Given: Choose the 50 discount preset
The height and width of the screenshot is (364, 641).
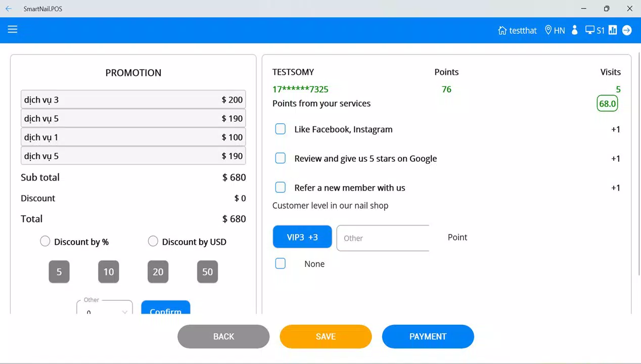Looking at the screenshot, I should tap(208, 271).
